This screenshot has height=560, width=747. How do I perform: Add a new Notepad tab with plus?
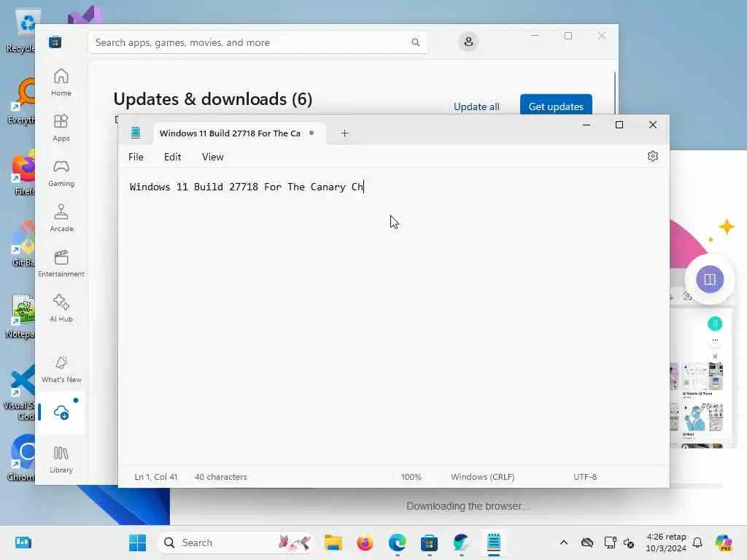[345, 133]
